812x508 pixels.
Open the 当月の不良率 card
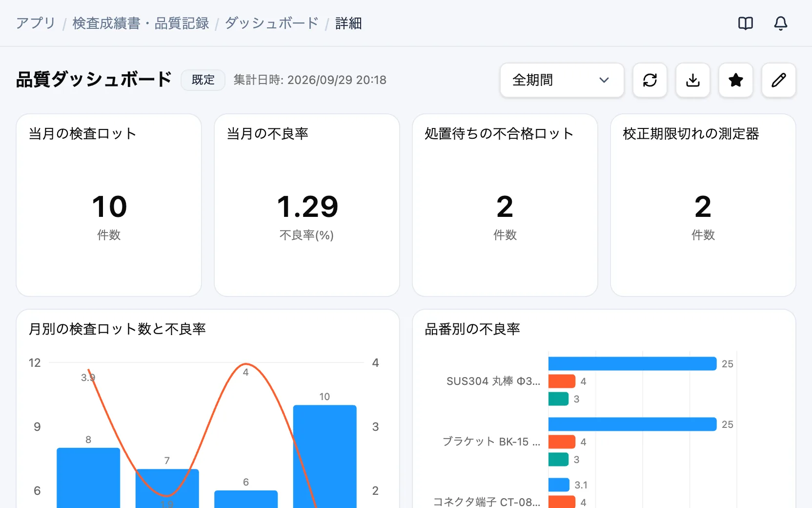tap(307, 205)
